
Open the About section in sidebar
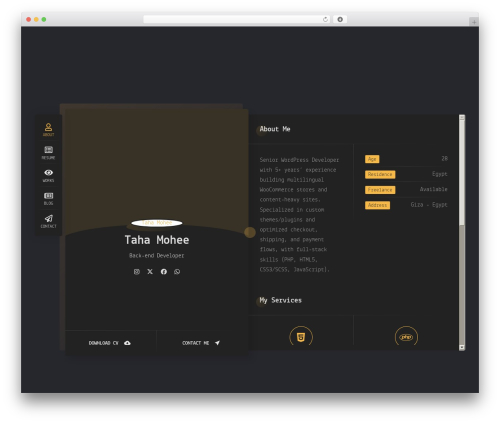48,129
